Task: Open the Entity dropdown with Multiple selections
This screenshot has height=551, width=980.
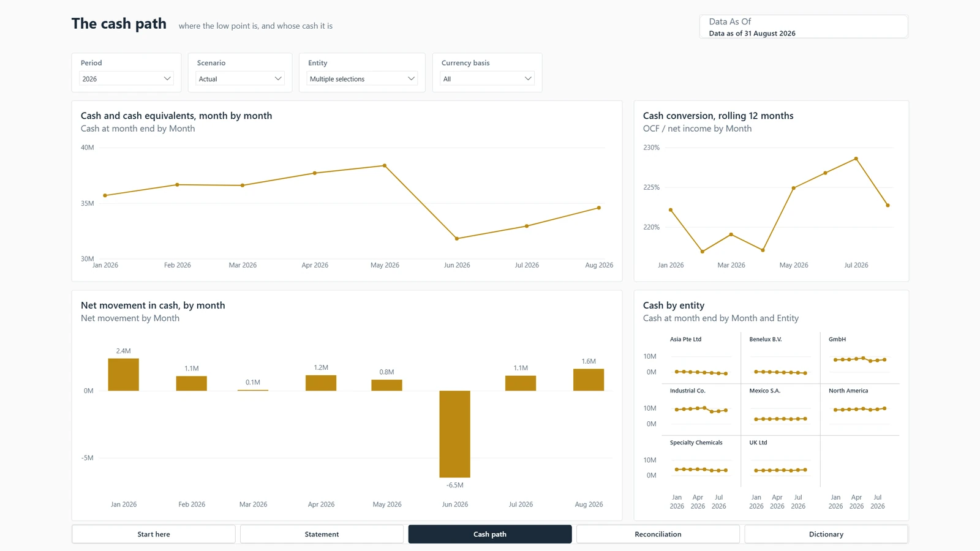Action: [x=362, y=78]
